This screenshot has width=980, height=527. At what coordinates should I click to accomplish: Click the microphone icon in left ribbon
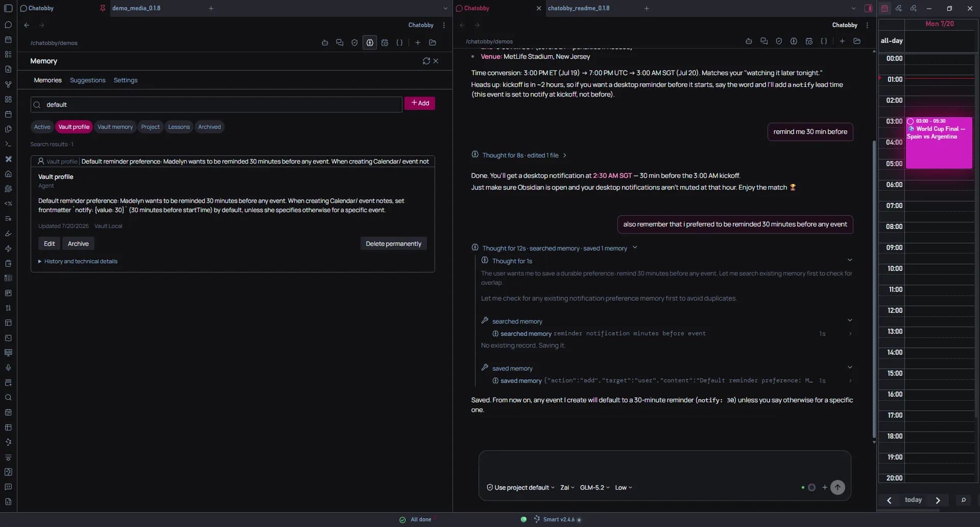click(8, 368)
